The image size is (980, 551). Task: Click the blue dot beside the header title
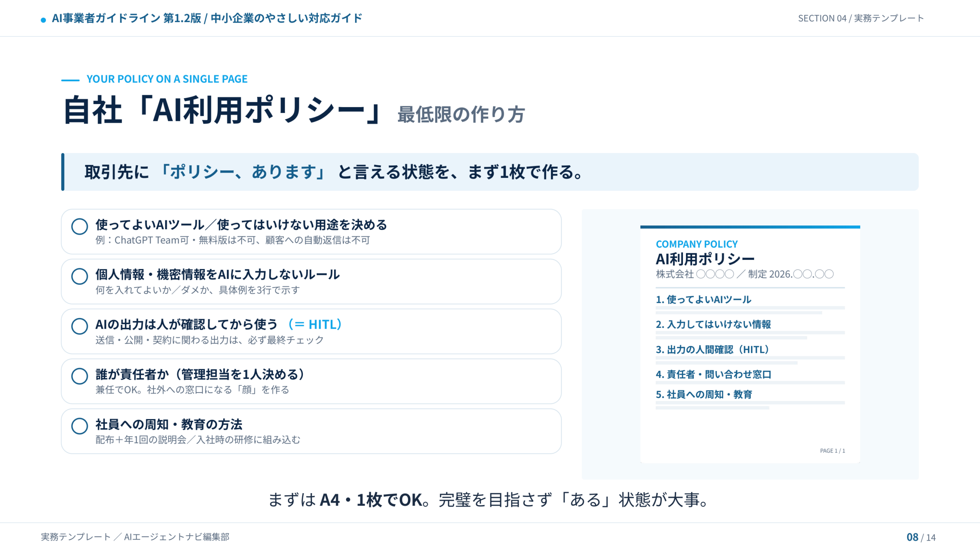click(x=43, y=20)
